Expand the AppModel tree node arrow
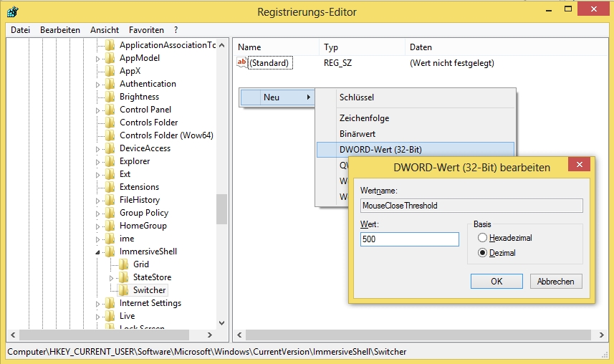614x364 pixels. coord(97,59)
